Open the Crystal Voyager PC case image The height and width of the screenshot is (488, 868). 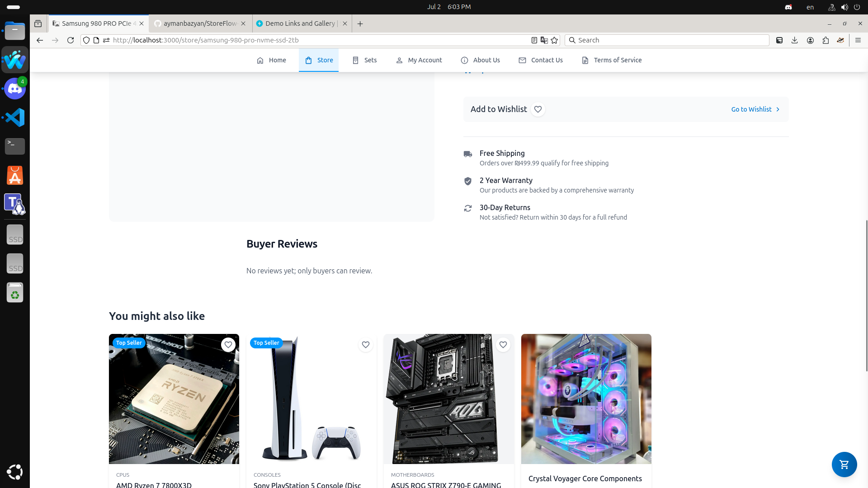586,399
